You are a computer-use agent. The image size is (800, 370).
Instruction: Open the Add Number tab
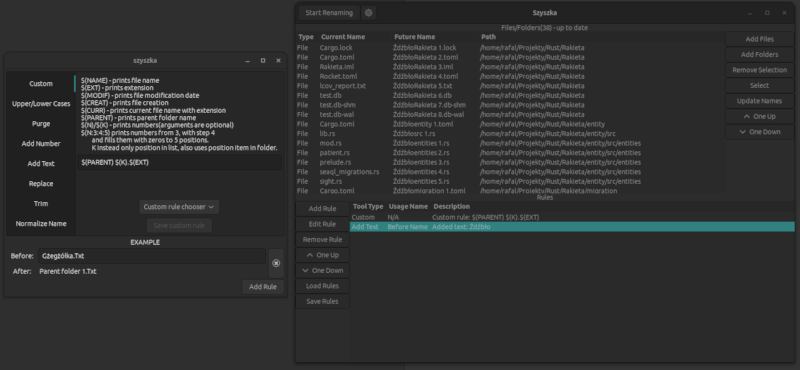(x=41, y=143)
